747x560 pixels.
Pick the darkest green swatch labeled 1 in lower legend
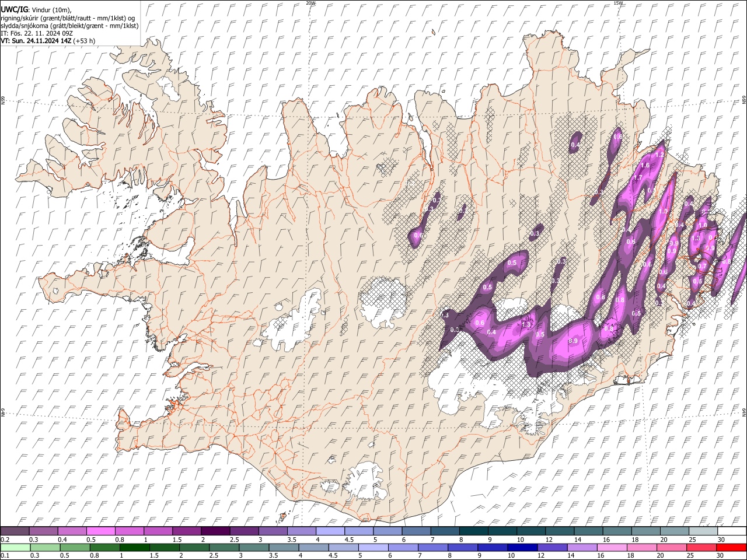135,547
